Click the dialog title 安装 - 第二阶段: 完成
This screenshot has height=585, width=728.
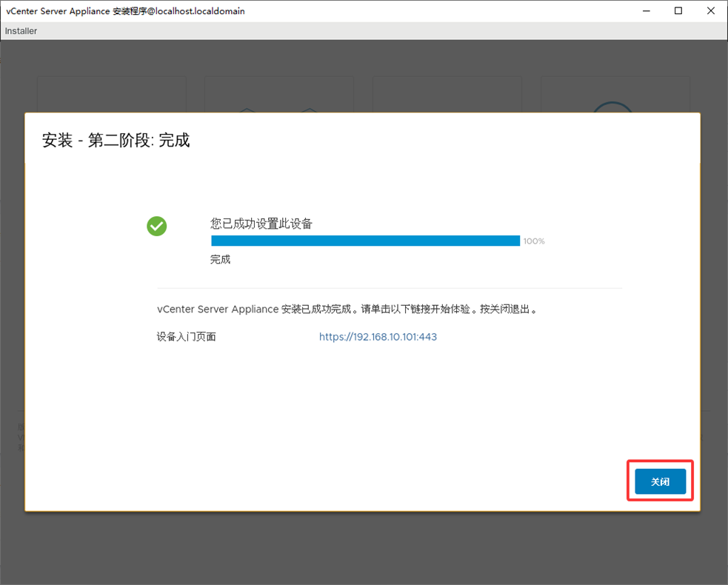(116, 140)
